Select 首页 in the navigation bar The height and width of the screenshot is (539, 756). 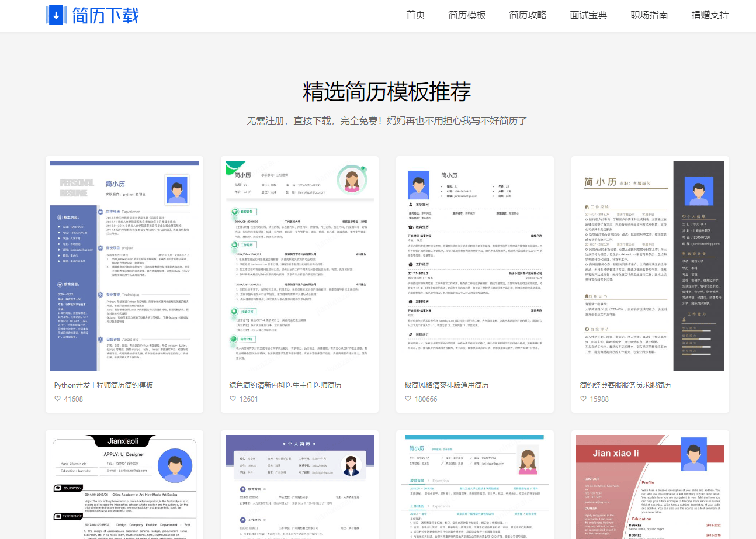[415, 15]
